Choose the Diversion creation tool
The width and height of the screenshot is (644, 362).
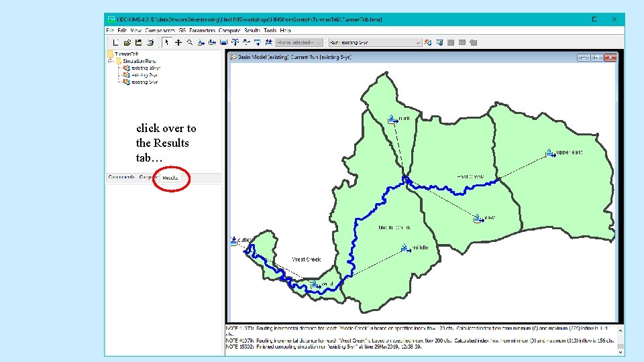[x=246, y=42]
